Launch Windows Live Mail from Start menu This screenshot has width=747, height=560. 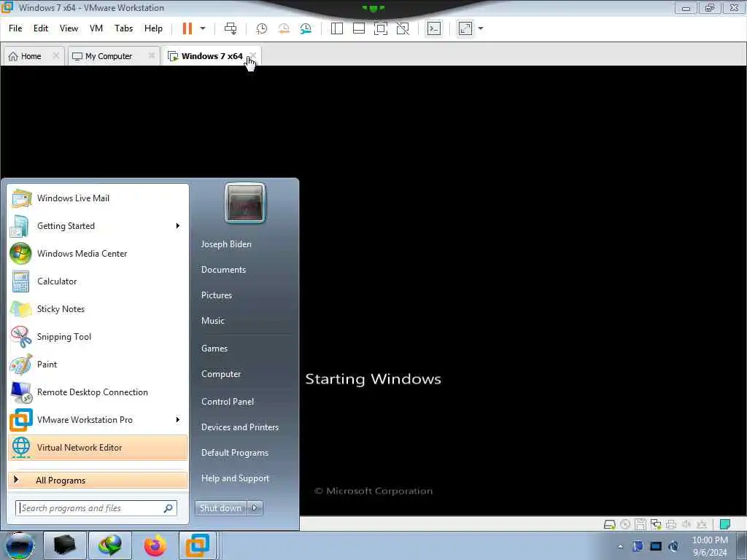98,198
